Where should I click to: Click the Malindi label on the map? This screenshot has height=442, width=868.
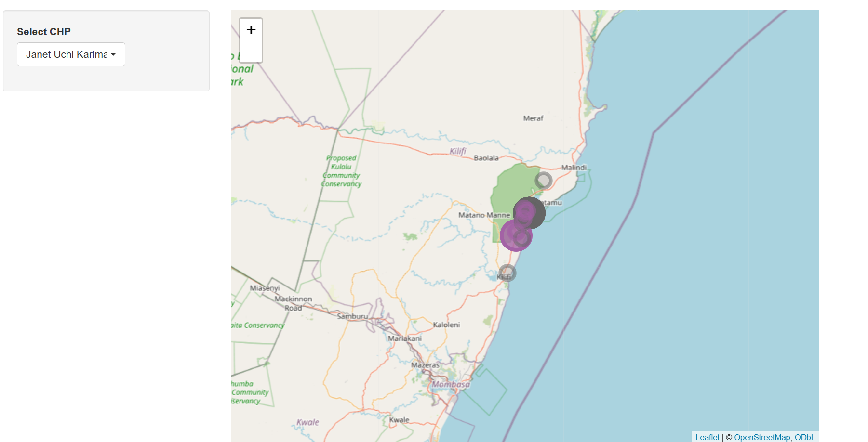point(574,168)
